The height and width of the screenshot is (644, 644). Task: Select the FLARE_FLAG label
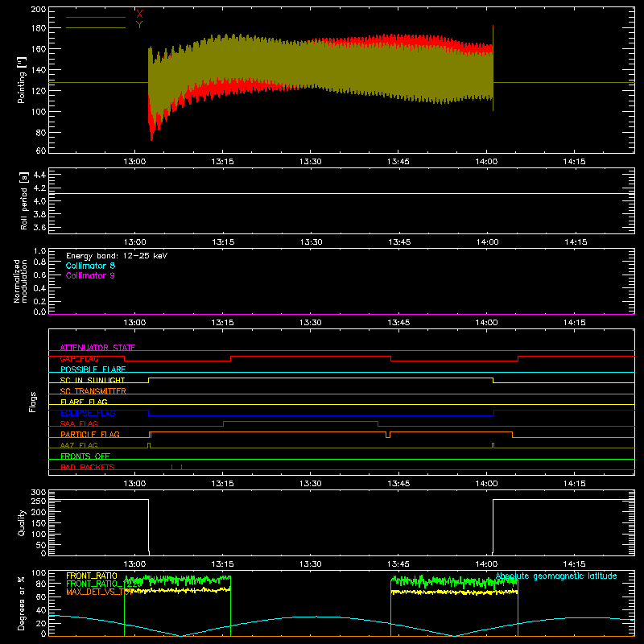[84, 402]
